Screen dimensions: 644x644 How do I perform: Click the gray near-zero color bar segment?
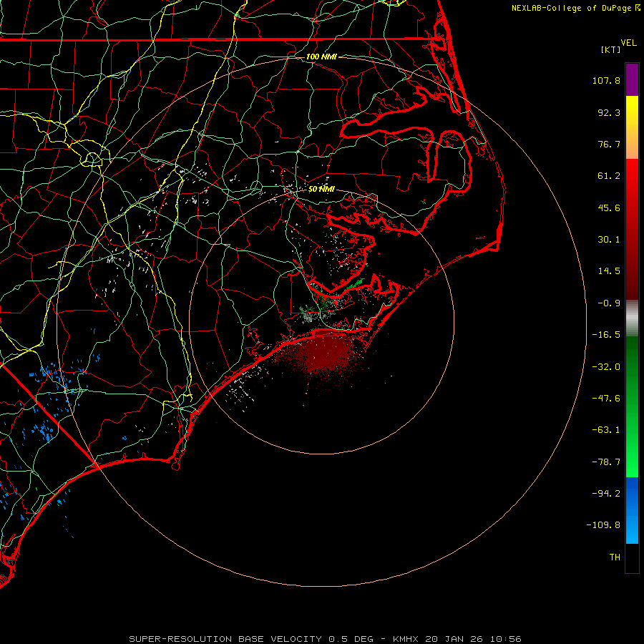pos(632,318)
